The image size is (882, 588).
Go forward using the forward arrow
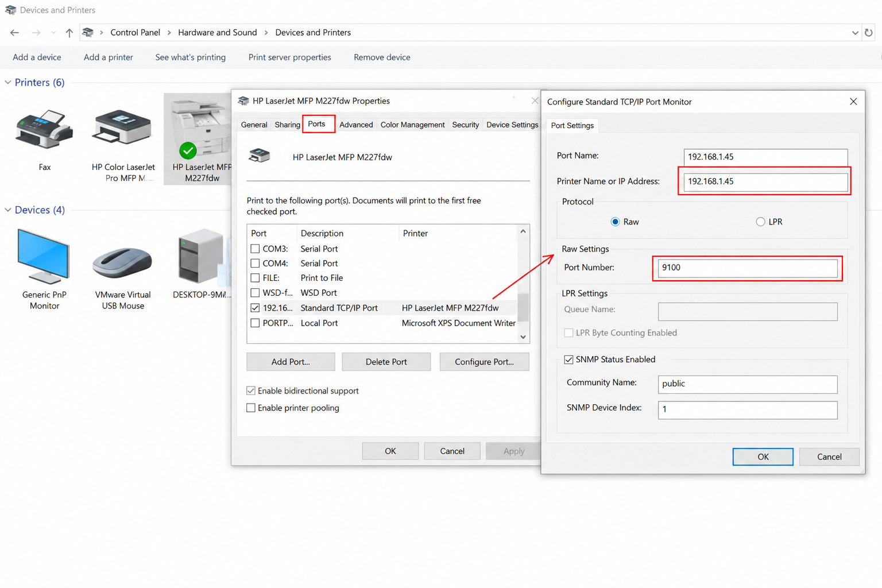(36, 33)
